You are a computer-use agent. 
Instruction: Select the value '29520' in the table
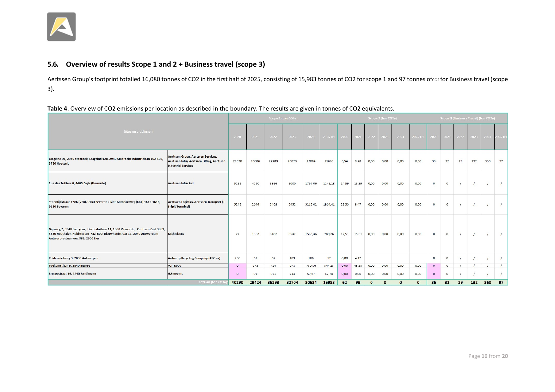237,161
